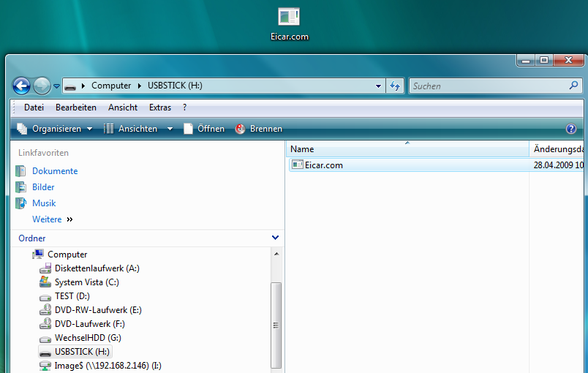Select Diskettenlaufwerk (A:) in the tree
588x373 pixels.
97,268
